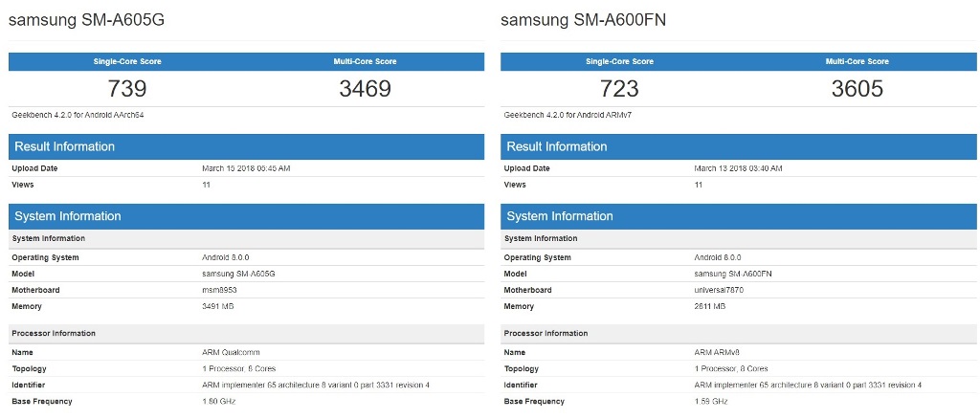Click views count '11' in SM-A600FN result
Viewport: 980px width, 419px height.
point(698,185)
